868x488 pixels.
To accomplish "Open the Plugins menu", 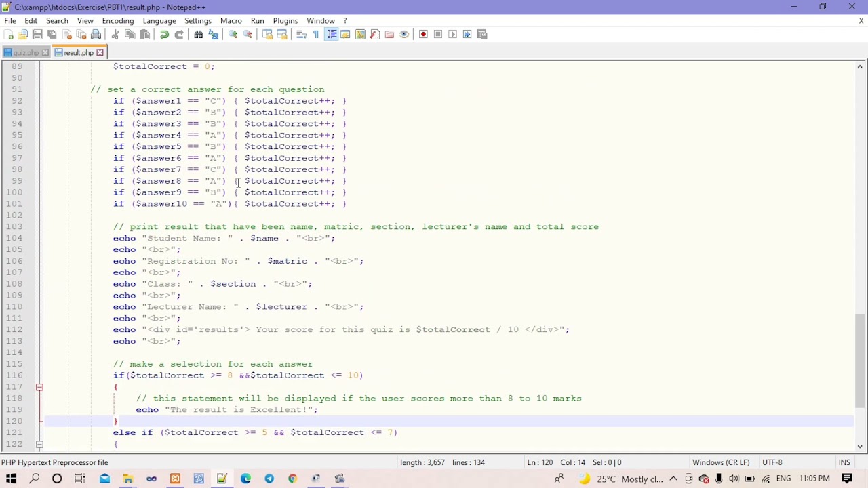I will [x=285, y=21].
